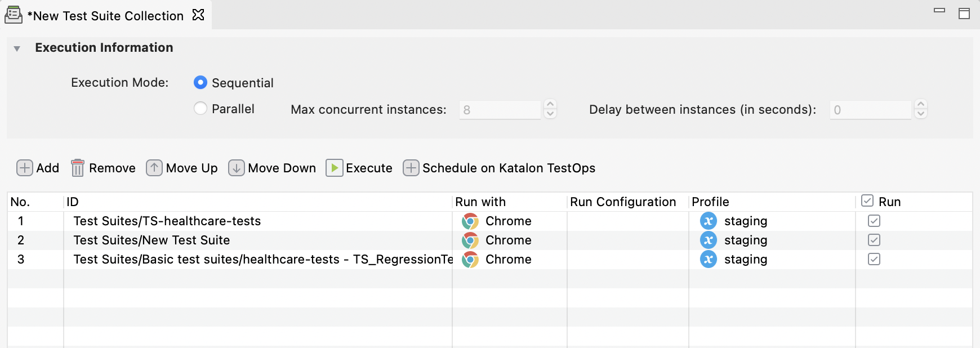Increase Max concurrent instances stepper
The width and height of the screenshot is (980, 348).
tap(551, 105)
